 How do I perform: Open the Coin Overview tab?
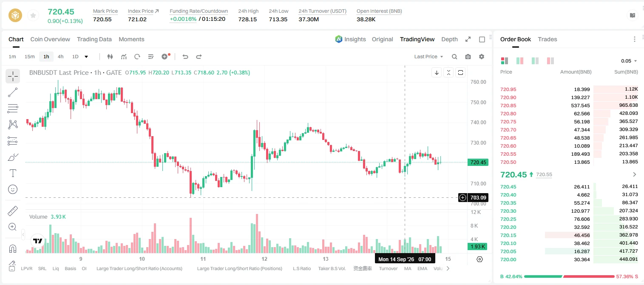[50, 39]
